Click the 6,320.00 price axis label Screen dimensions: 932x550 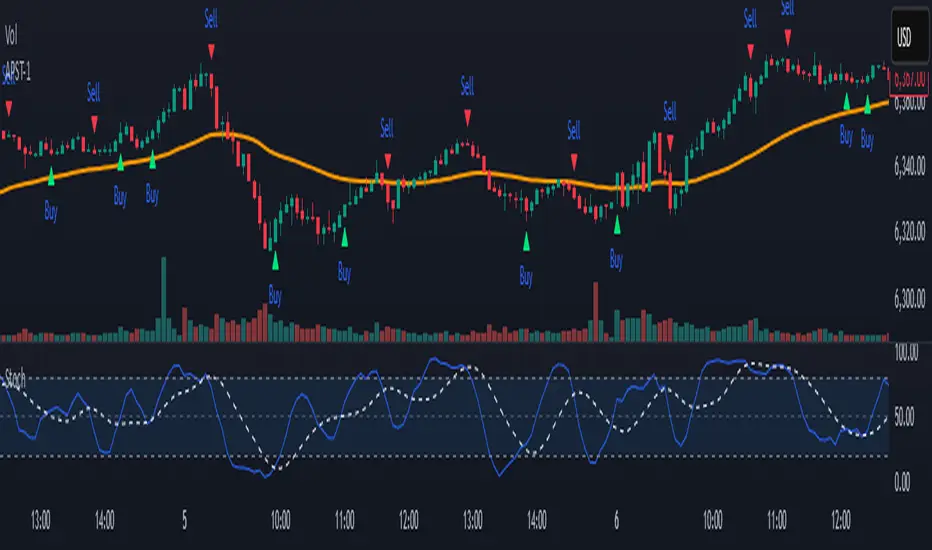pos(910,231)
